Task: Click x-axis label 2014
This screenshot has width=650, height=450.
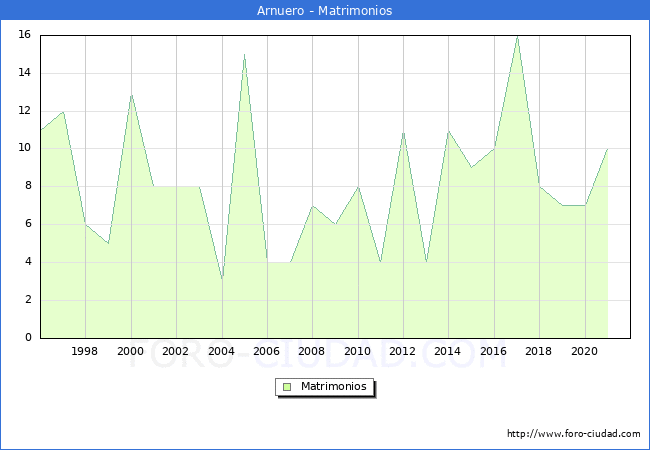Action: (447, 351)
